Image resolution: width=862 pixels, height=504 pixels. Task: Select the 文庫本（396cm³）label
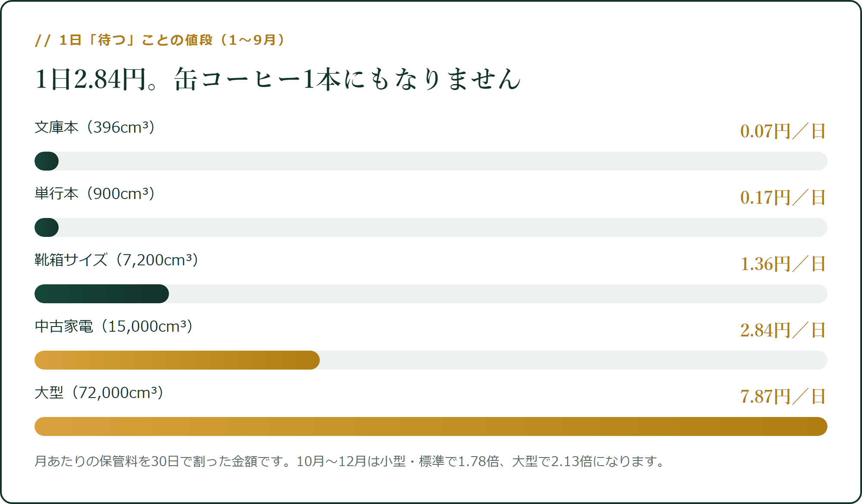95,128
